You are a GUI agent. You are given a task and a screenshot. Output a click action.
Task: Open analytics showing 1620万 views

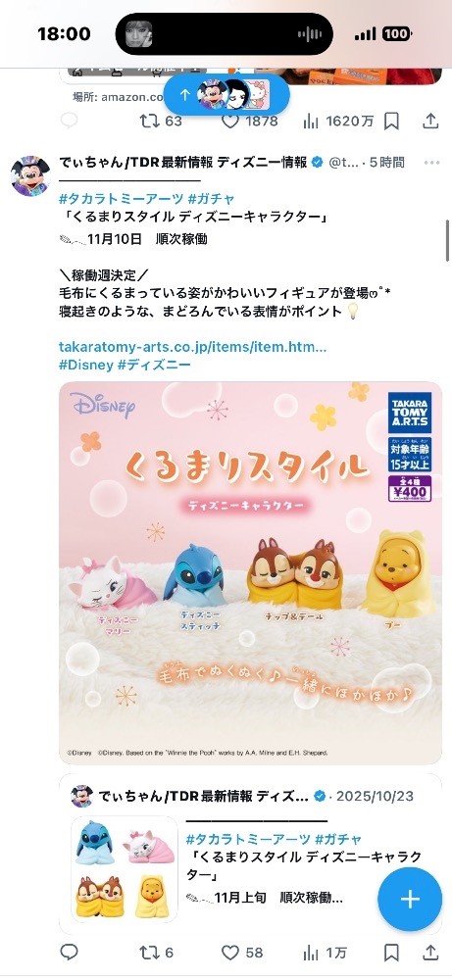(338, 121)
